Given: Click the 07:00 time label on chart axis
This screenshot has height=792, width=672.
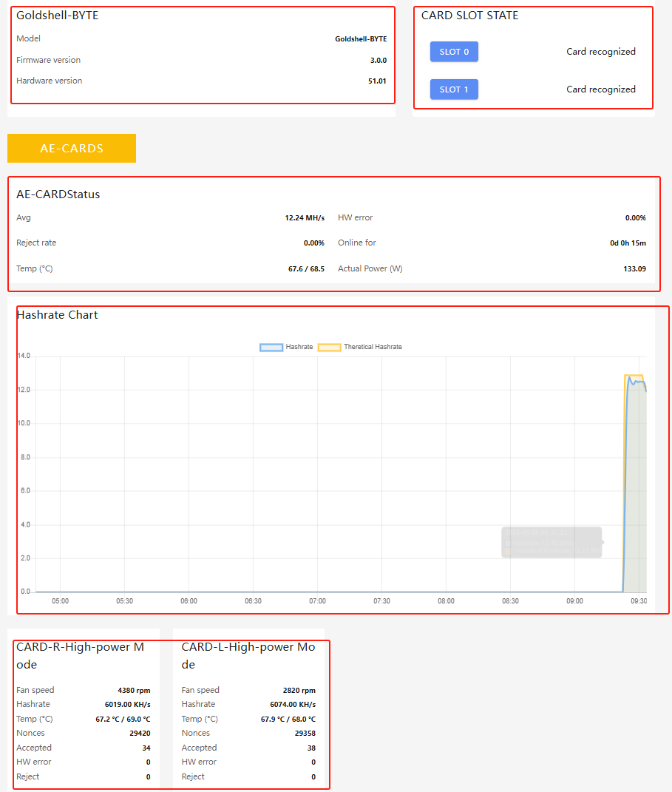Looking at the screenshot, I should click(x=318, y=601).
